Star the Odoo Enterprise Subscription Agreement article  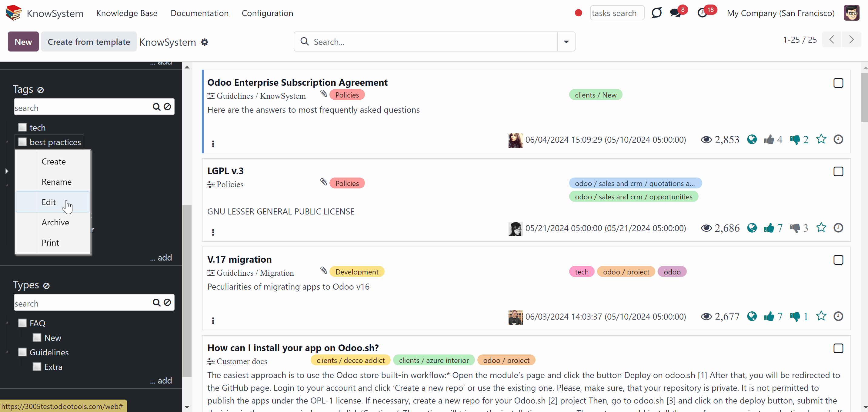(x=821, y=139)
